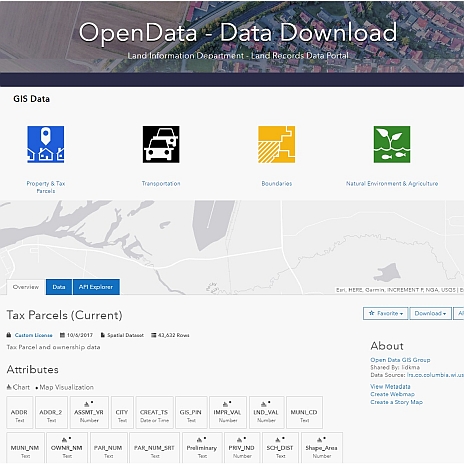Viewport: 464px width, 464px height.
Task: Select the GIS_PIN attribute card
Action: point(191,412)
